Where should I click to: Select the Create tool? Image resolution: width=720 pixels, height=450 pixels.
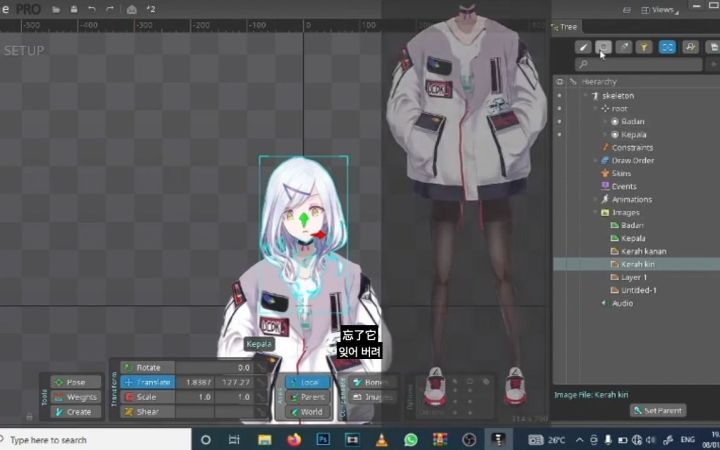coord(76,412)
